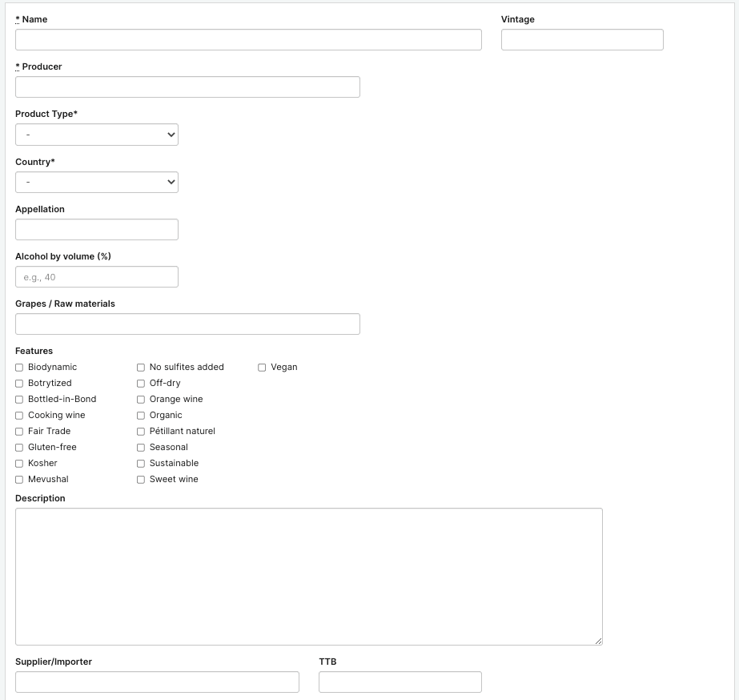This screenshot has width=739, height=700.
Task: Click into the Producer field
Action: pos(187,87)
